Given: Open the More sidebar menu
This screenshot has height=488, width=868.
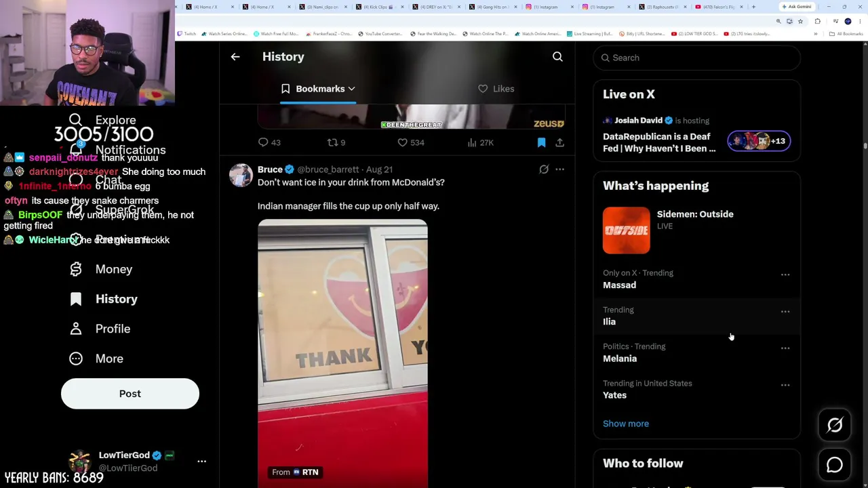Looking at the screenshot, I should coord(96,359).
